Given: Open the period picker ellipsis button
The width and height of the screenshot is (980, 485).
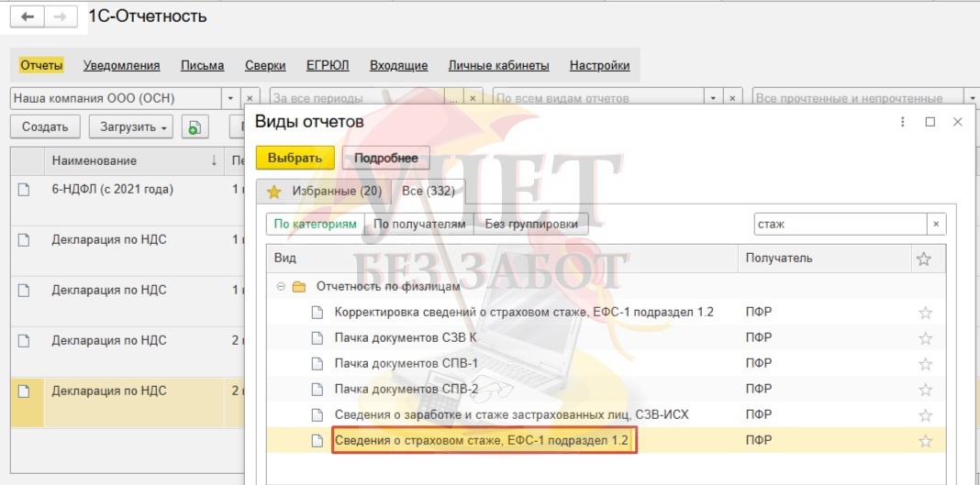Looking at the screenshot, I should coord(453,99).
